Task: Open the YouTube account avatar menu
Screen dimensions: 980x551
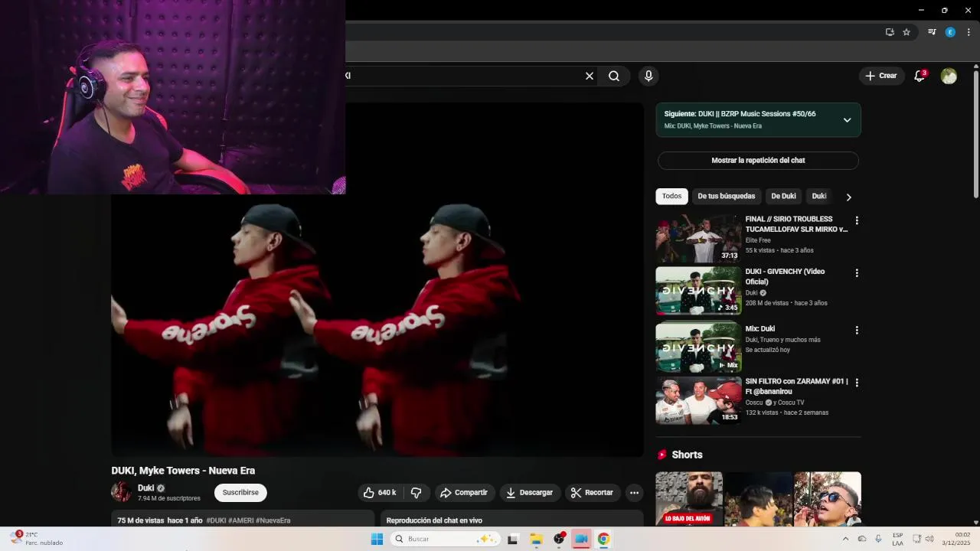Action: click(949, 76)
